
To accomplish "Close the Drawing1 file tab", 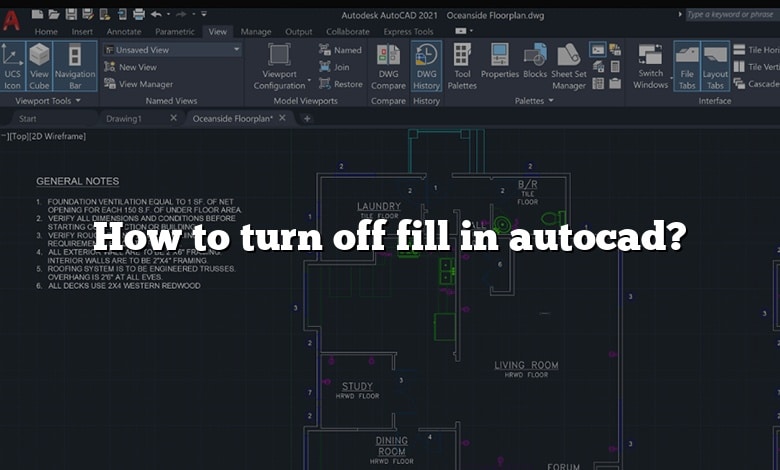I will tap(173, 118).
